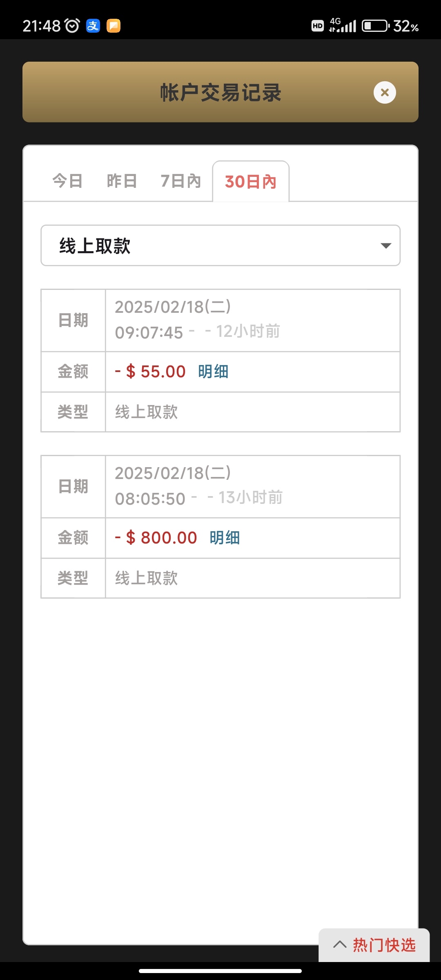Switch to the 昨日 tab
Image resolution: width=441 pixels, height=980 pixels.
[122, 181]
